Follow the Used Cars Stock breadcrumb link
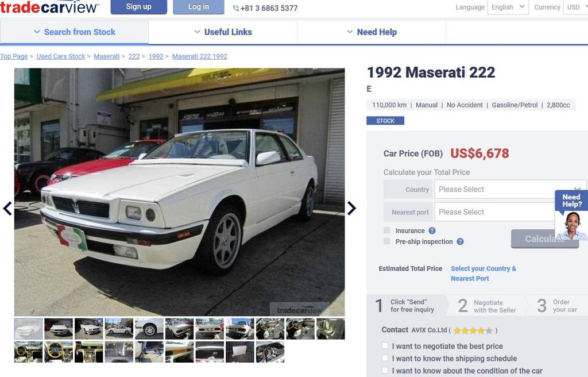The height and width of the screenshot is (377, 588). 61,56
